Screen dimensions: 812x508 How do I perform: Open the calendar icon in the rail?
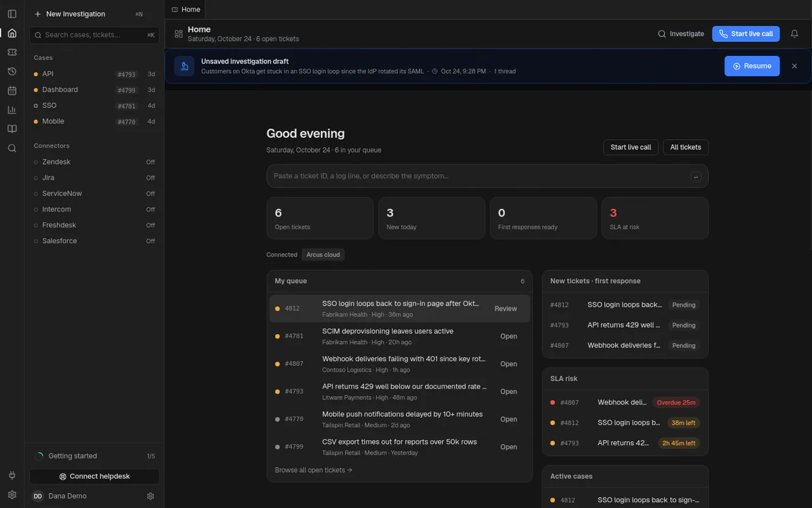(12, 91)
